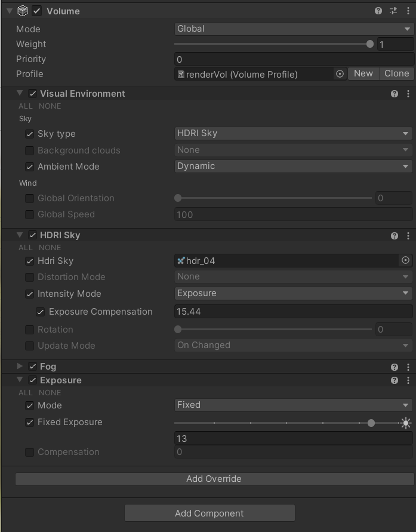Open the Exposure override three-dot menu

[408, 380]
